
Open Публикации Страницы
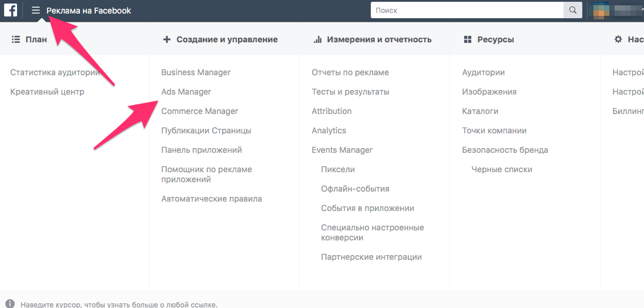pos(206,130)
